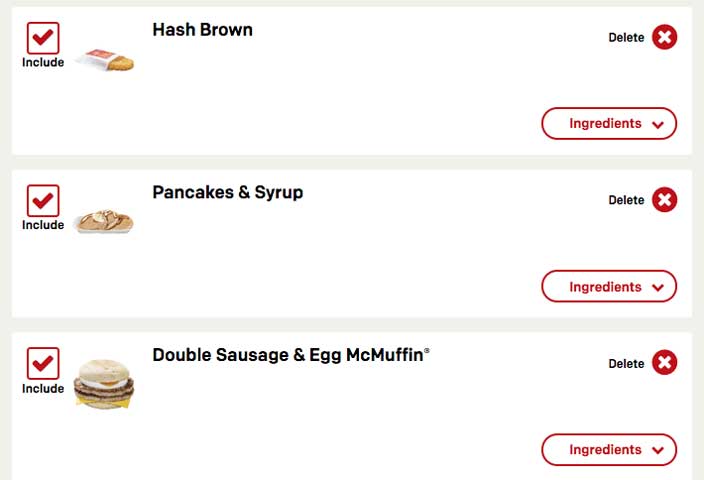Click the Pancakes & Syrup product image
This screenshot has width=704, height=480.
tap(104, 221)
